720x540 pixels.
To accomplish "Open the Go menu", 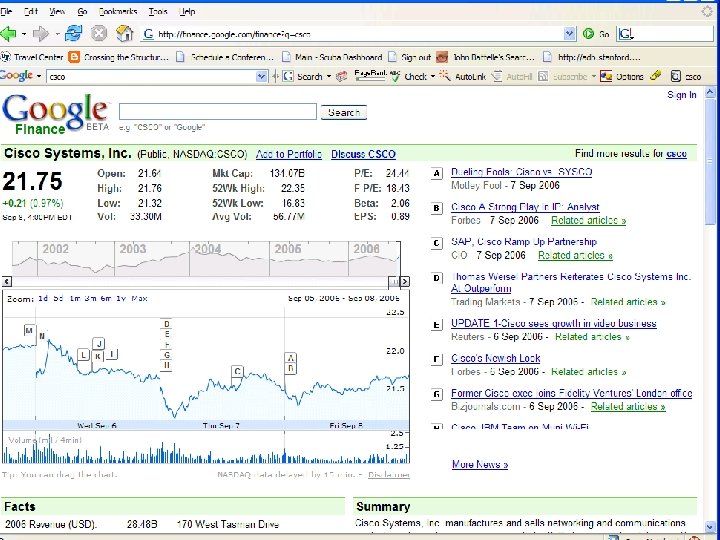I will tap(82, 11).
